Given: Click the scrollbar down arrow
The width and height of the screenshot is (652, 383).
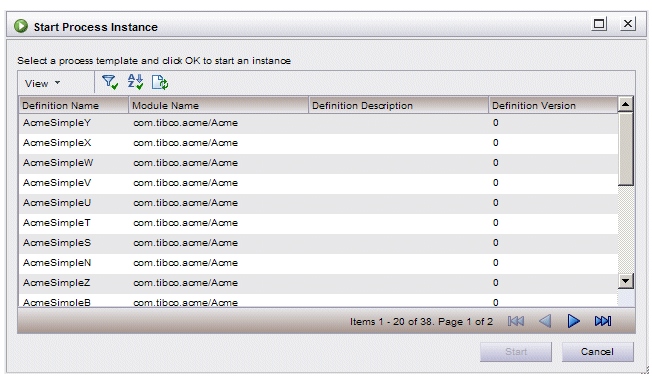Looking at the screenshot, I should [x=626, y=281].
